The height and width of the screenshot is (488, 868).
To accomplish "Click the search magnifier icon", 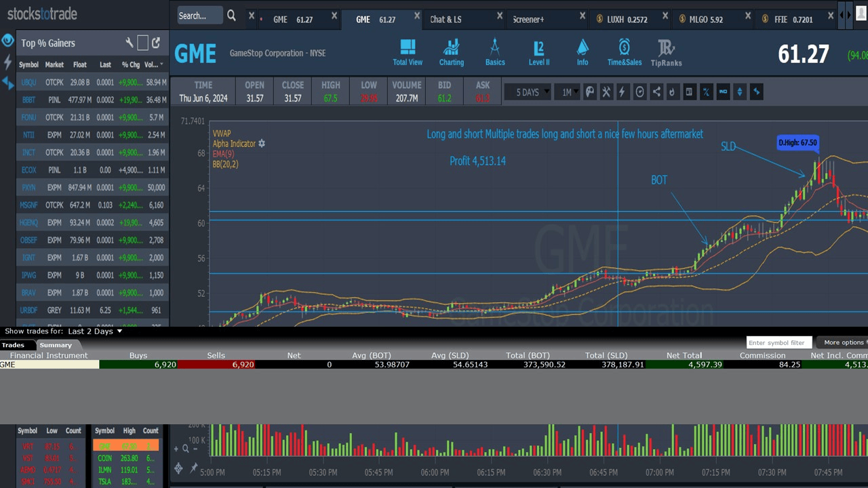I will click(231, 16).
